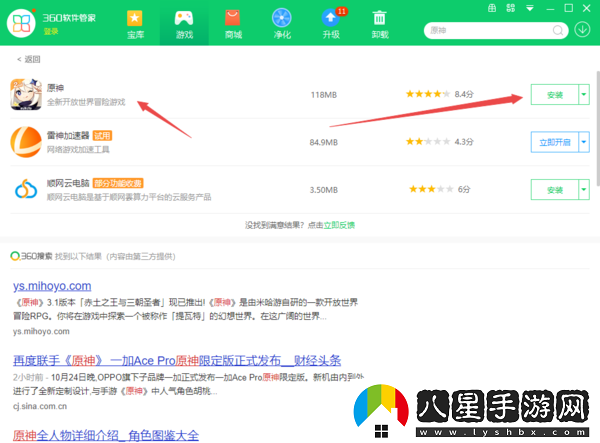Click the search box containing 原神
Image resolution: width=600 pixels, height=443 pixels.
click(x=496, y=30)
